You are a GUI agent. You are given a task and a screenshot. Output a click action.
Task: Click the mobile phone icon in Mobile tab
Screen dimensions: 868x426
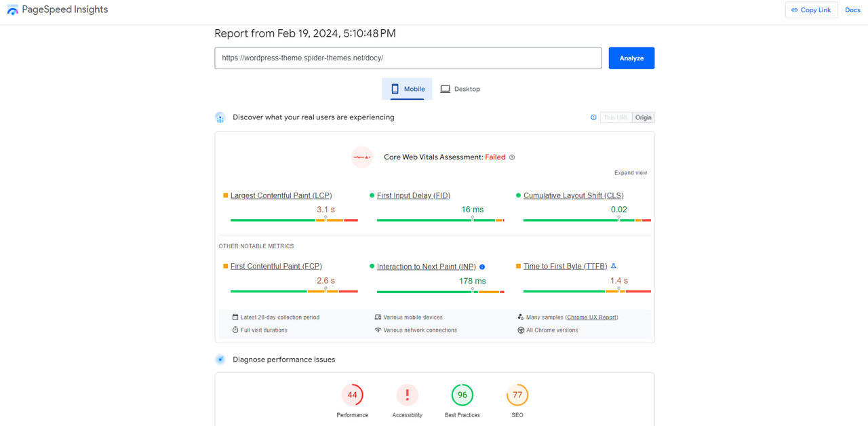(395, 89)
